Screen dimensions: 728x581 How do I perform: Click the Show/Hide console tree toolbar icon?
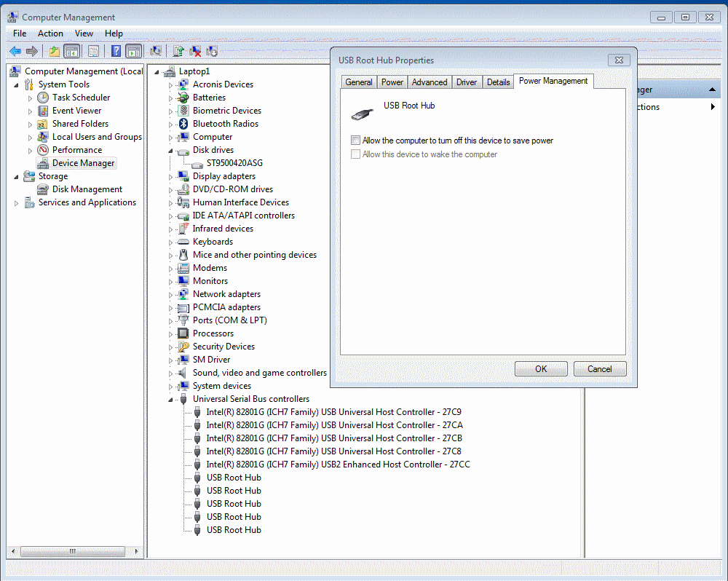coord(70,51)
